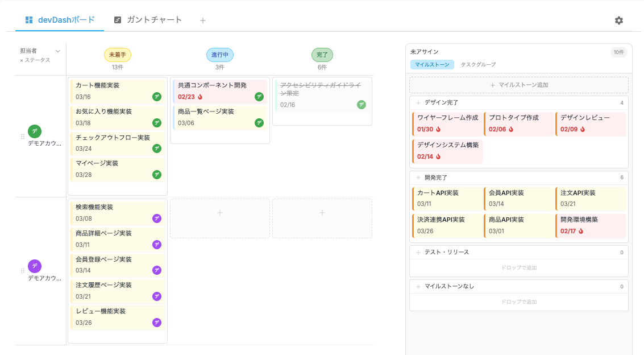Click the chart icon on ガントチャート tab
Viewport: 644px width, 355px height.
pos(117,19)
